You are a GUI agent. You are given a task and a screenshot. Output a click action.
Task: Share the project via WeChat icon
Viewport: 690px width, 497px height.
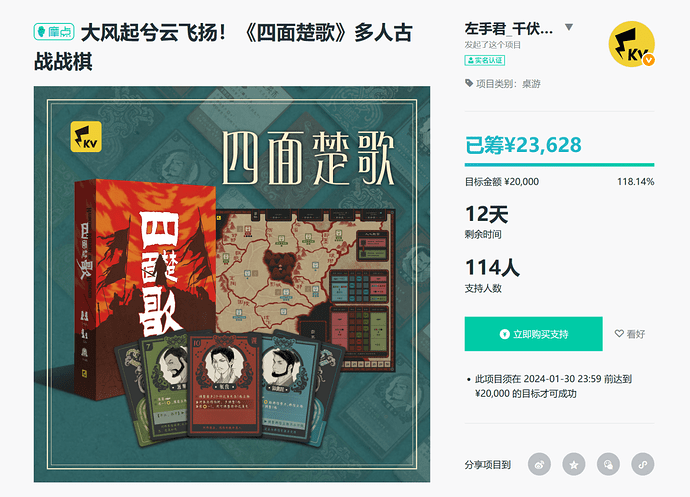pos(608,464)
